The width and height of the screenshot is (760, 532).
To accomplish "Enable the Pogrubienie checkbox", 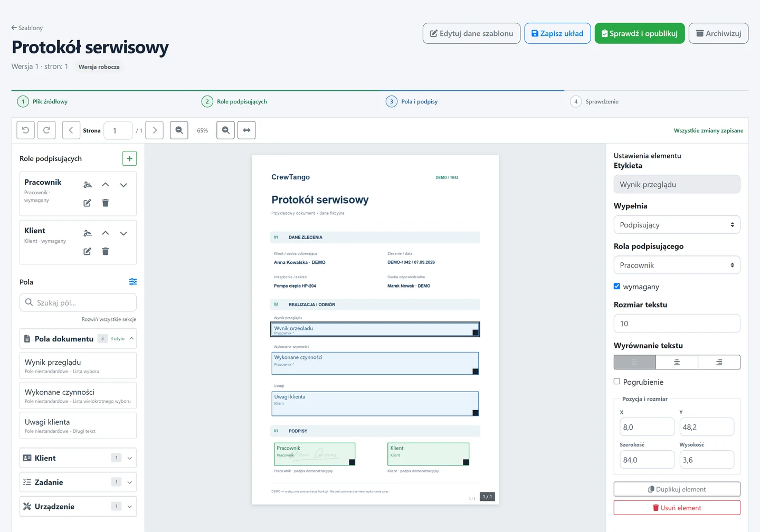I will tap(616, 381).
